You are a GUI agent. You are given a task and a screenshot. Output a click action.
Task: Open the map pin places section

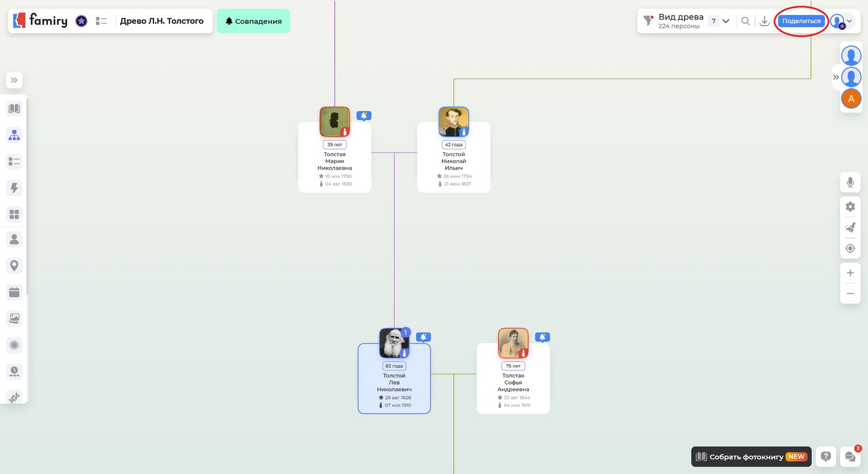[x=14, y=266]
